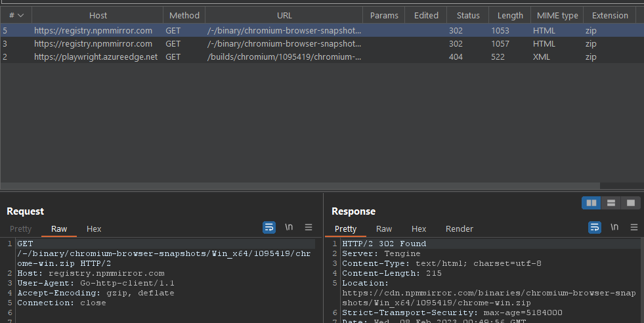The height and width of the screenshot is (323, 644).
Task: Select request row number 5
Action: click(322, 30)
